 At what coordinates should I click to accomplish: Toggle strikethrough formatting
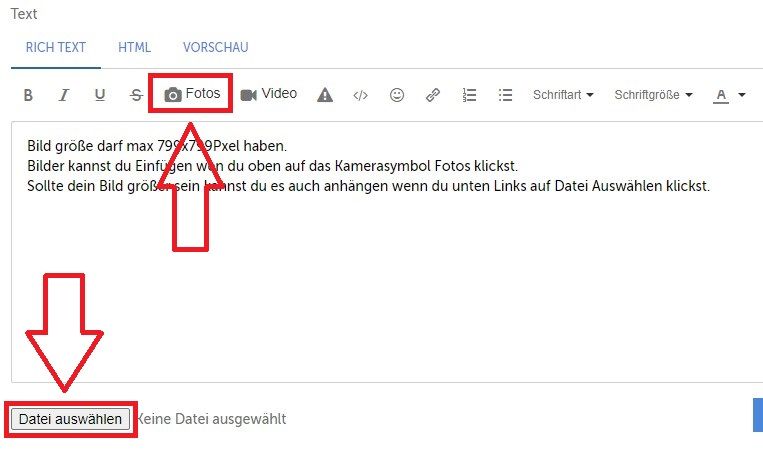point(136,95)
